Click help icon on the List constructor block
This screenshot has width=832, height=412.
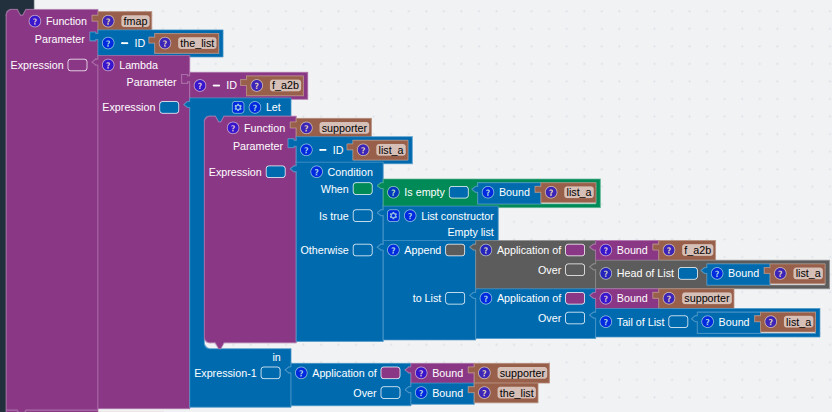click(410, 216)
